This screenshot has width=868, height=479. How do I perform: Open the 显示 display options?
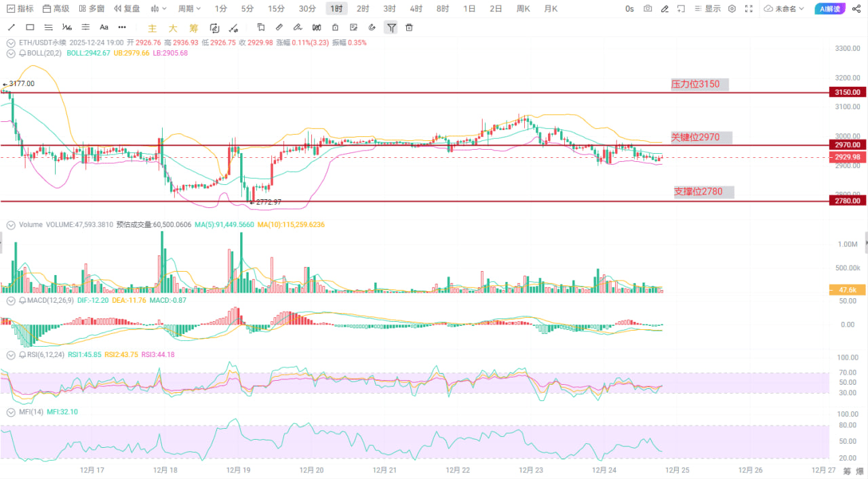point(707,9)
